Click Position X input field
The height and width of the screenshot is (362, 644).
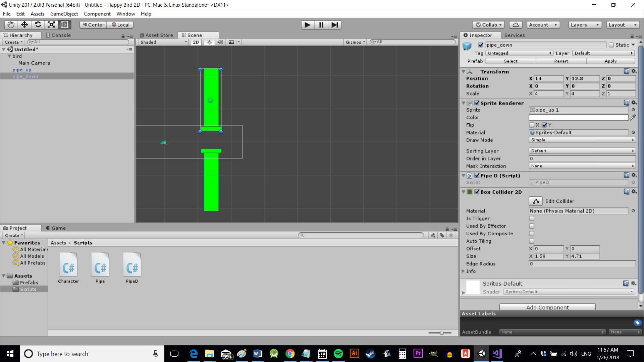click(548, 78)
